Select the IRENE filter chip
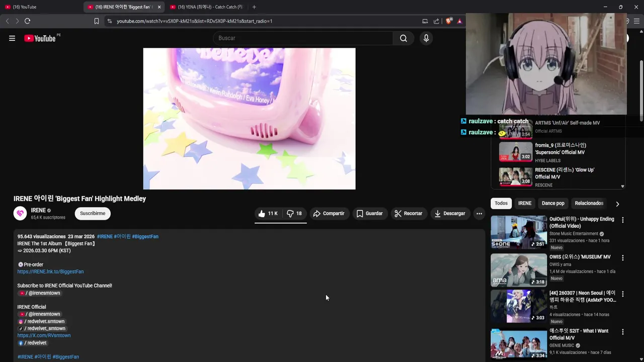Image resolution: width=644 pixels, height=362 pixels. [525, 203]
